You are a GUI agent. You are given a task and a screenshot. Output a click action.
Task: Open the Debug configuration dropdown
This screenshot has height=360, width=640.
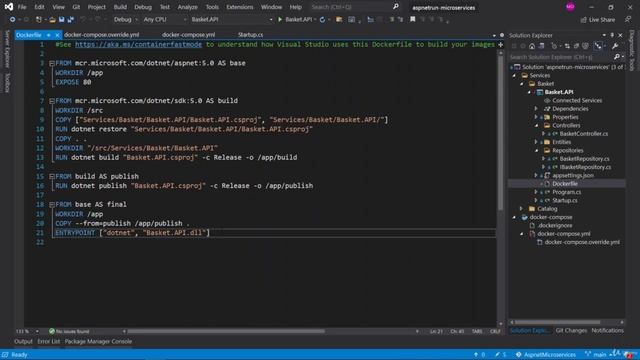[125, 19]
